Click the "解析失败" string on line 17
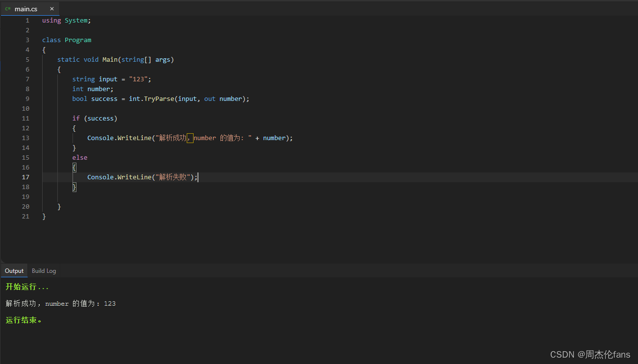Viewport: 638px width, 364px height. (x=173, y=177)
